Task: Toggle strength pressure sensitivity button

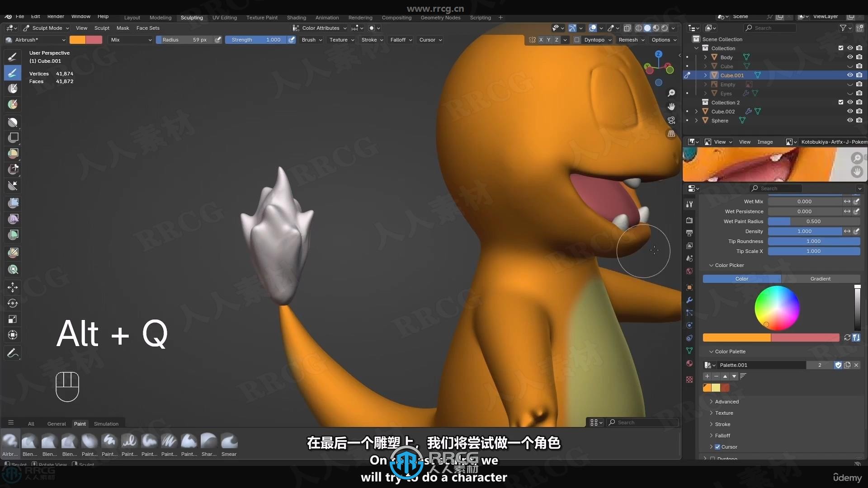Action: pyautogui.click(x=292, y=40)
